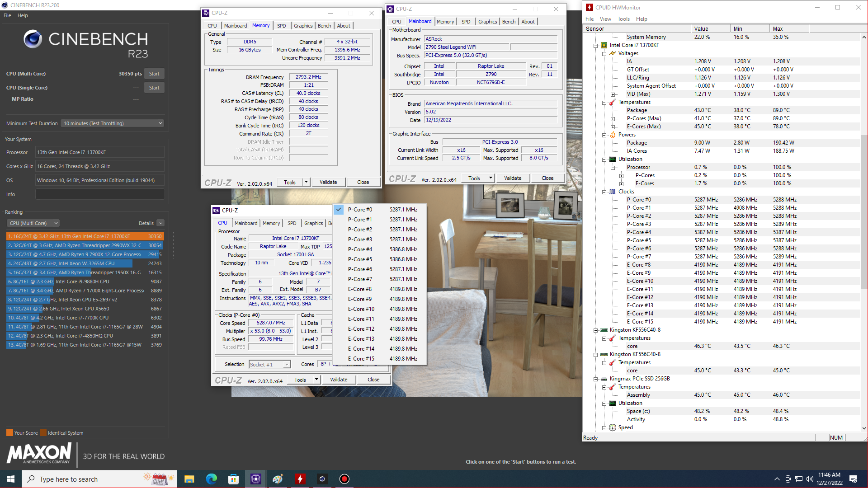Image resolution: width=868 pixels, height=488 pixels.
Task: Start the CPU (Single Core) test
Action: 154,88
